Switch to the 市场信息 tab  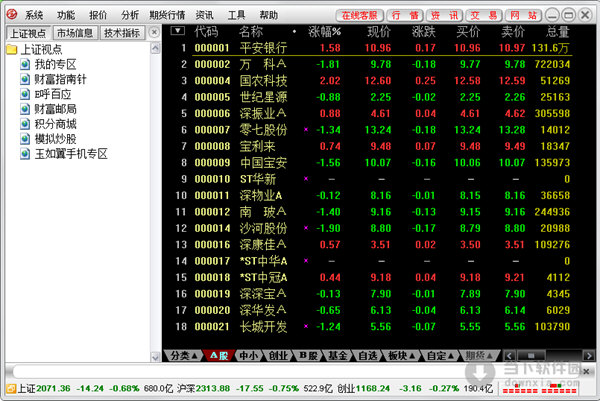coord(75,33)
